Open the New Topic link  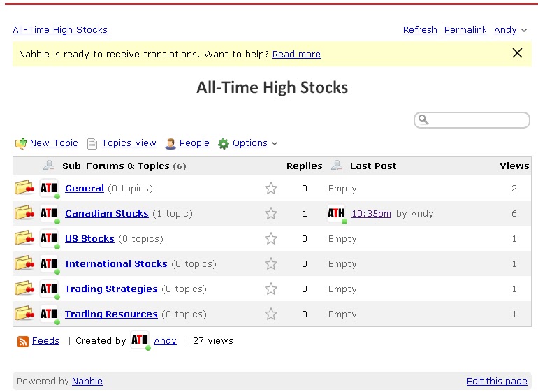[x=54, y=143]
